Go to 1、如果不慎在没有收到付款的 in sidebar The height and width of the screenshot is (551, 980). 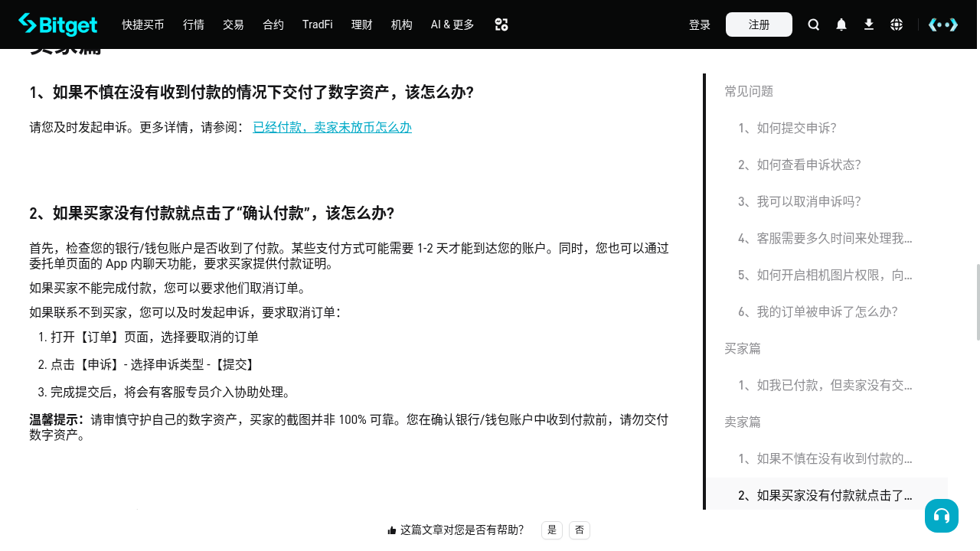pos(825,458)
